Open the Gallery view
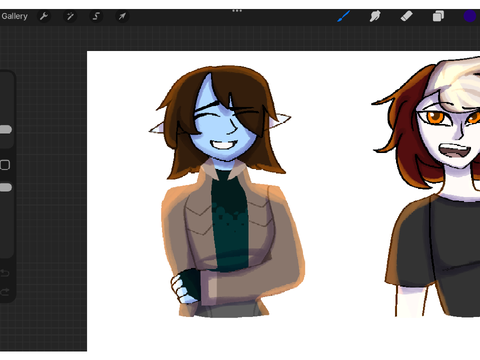Screen dimensions: 480x360 tap(14, 16)
